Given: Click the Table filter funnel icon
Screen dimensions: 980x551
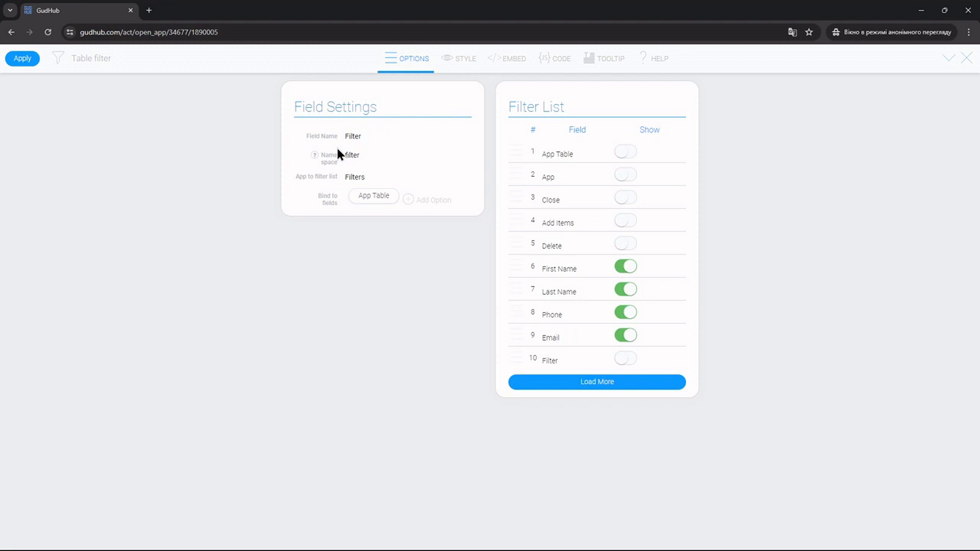Looking at the screenshot, I should click(x=58, y=58).
